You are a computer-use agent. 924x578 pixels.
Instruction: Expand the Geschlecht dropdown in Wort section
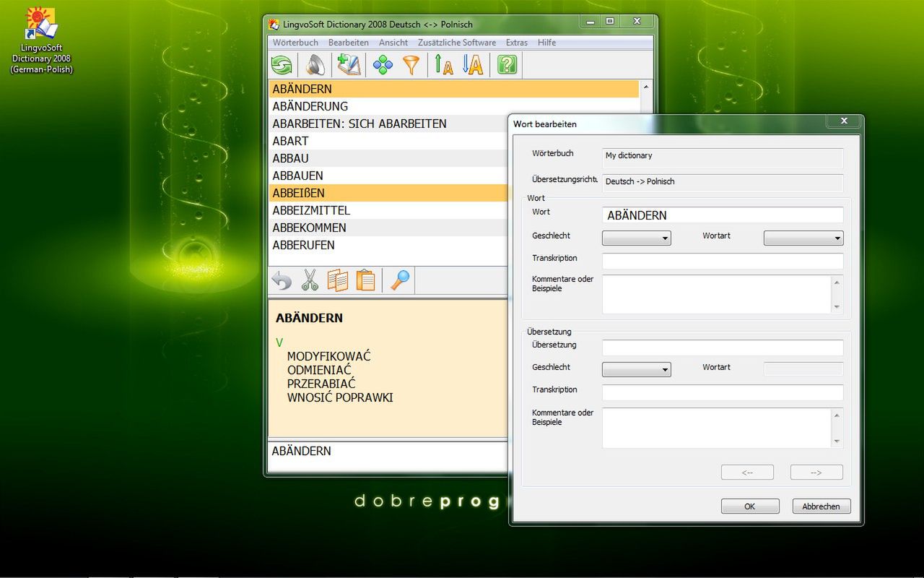point(636,238)
